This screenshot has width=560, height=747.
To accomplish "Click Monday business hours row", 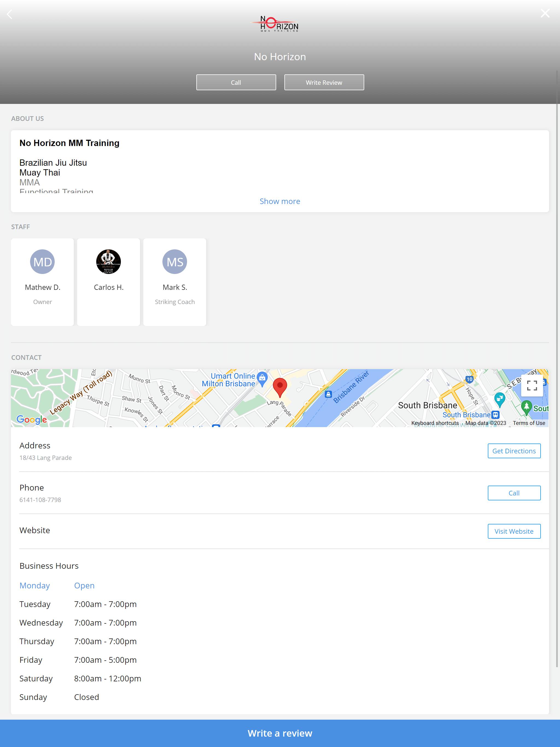I will [x=57, y=586].
